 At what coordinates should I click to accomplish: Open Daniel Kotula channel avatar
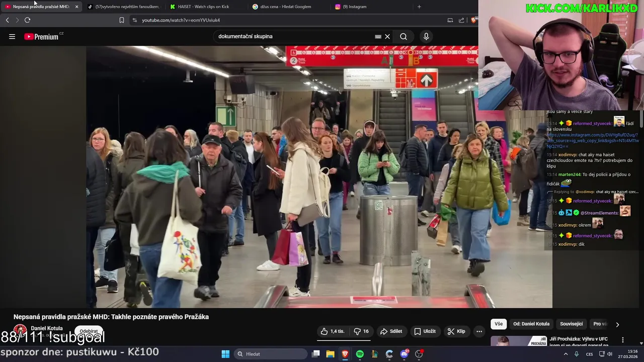(20, 331)
